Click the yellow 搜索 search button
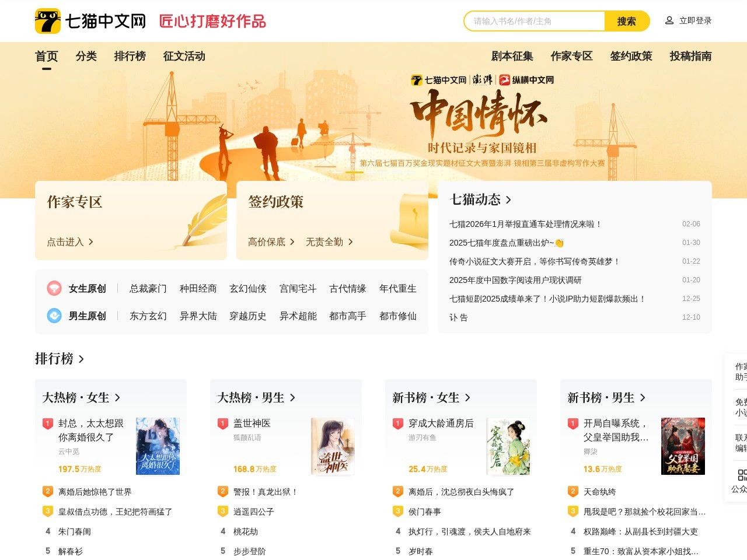The image size is (747, 560). click(x=626, y=20)
